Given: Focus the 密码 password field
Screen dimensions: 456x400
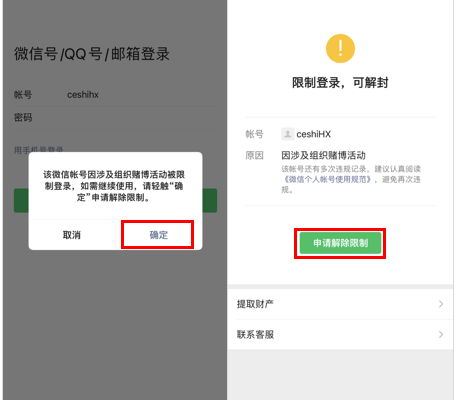Looking at the screenshot, I should click(115, 118).
